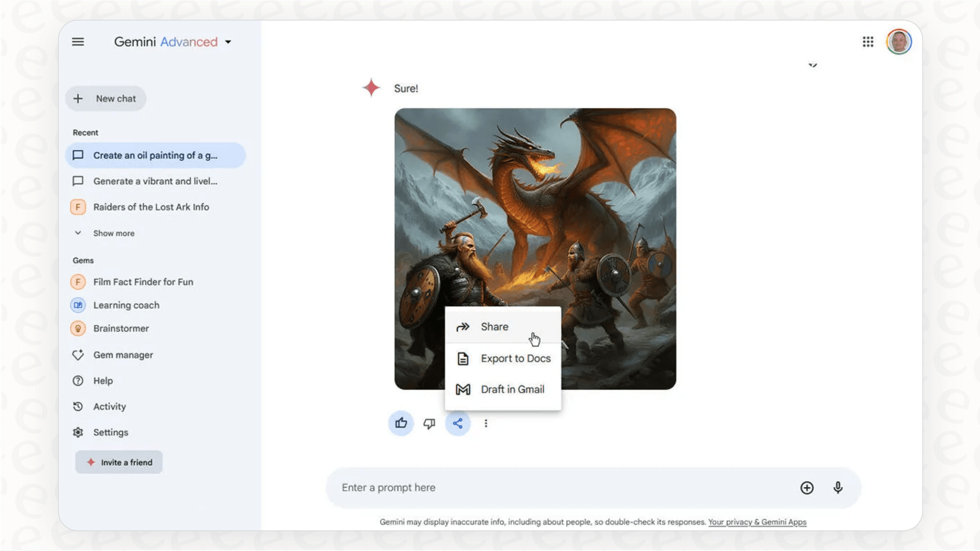
Task: Click the add upload plus icon
Action: pos(807,487)
